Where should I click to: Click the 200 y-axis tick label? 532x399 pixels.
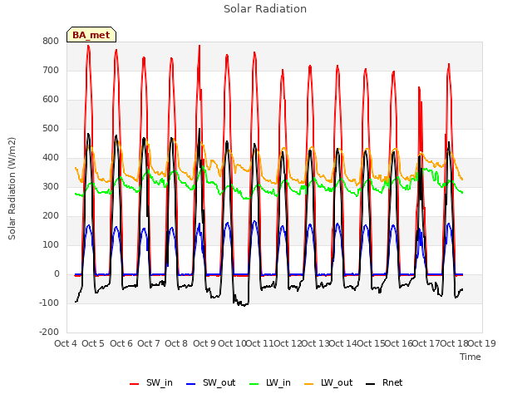point(51,216)
